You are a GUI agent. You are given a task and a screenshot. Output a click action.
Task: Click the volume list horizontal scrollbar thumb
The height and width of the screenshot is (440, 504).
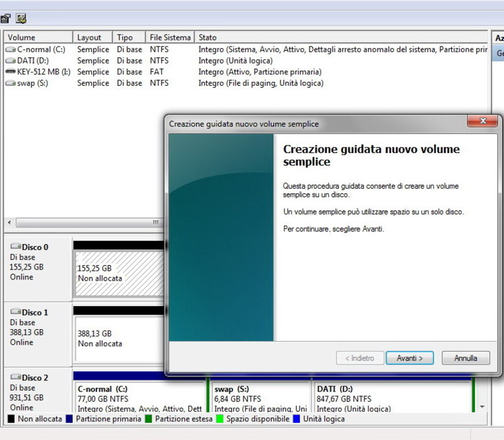pos(90,223)
